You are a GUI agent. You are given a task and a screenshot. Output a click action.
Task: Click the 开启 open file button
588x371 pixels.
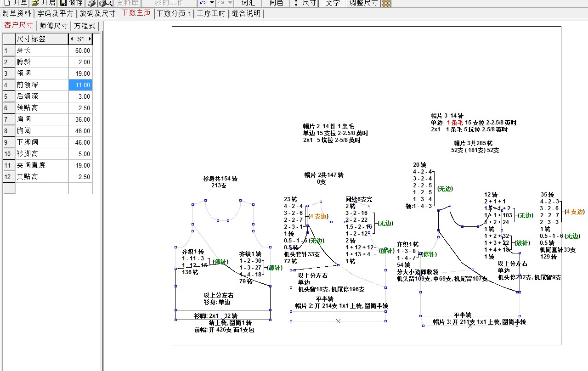(43, 3)
